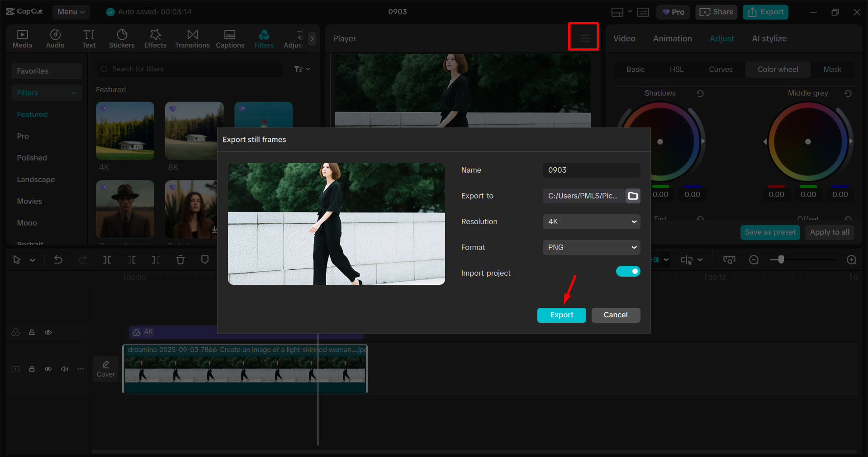Collapse the Filters section in the sidebar
868x457 pixels.
[74, 93]
